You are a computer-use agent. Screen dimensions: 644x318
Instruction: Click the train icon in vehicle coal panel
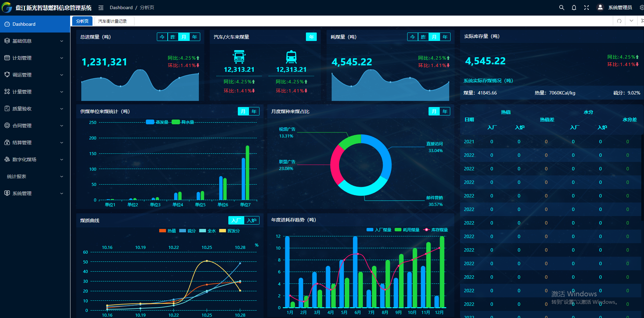291,57
